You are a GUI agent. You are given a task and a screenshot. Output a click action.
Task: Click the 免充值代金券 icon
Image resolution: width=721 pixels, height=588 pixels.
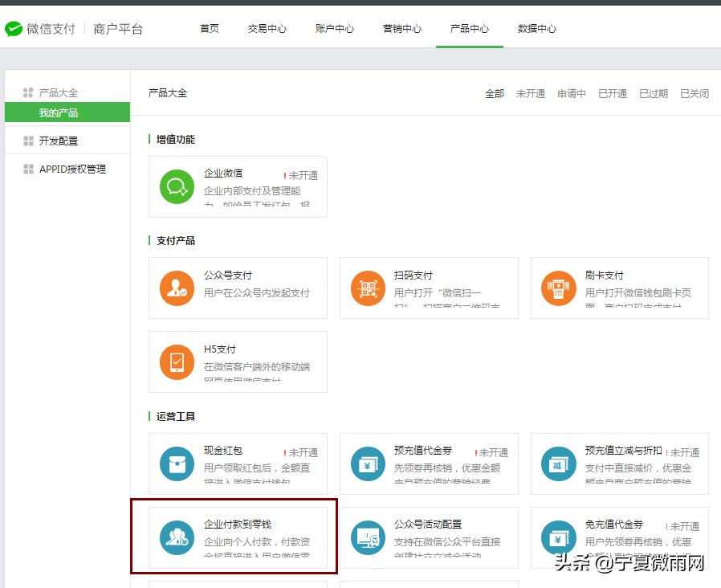coord(558,539)
